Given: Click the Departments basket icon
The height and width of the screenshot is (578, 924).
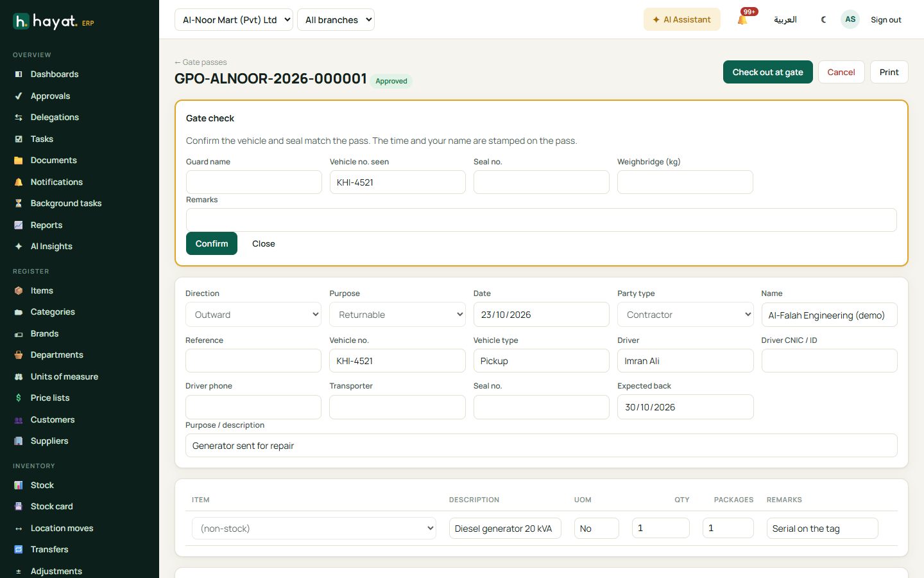Looking at the screenshot, I should [19, 355].
